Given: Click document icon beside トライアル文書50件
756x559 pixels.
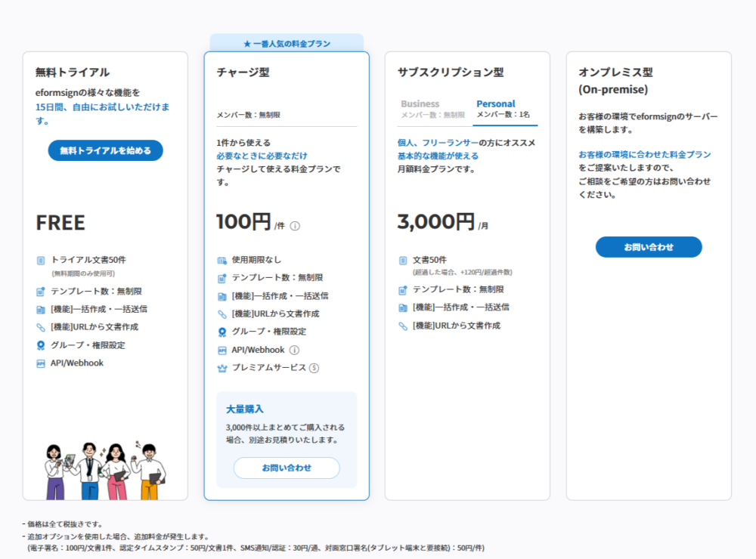Looking at the screenshot, I should pyautogui.click(x=41, y=260).
